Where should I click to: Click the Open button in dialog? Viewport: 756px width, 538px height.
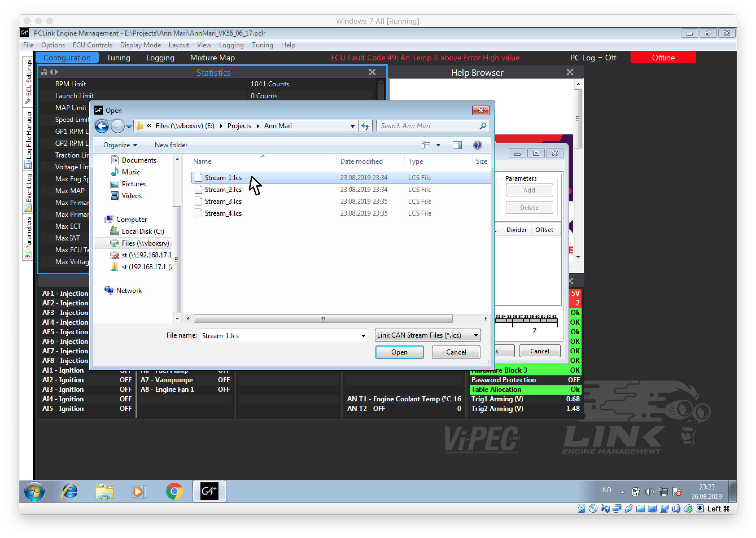click(x=399, y=352)
